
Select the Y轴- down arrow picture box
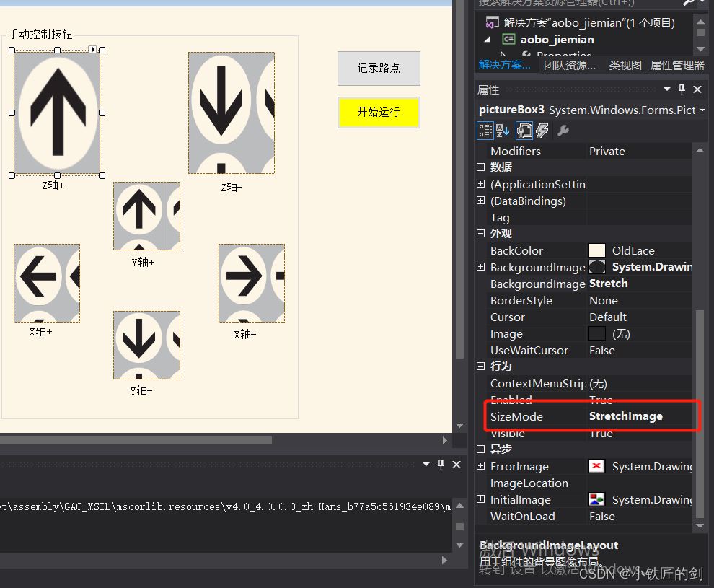click(146, 345)
